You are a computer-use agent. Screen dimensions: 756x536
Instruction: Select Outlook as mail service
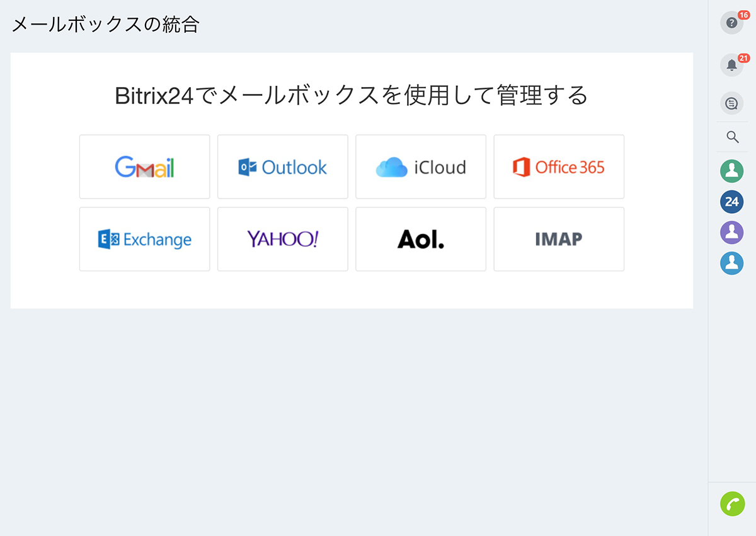(282, 166)
